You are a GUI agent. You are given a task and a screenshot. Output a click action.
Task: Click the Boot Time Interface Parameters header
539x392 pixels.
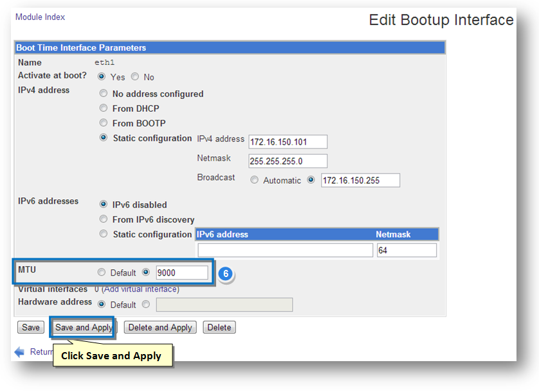click(x=230, y=48)
